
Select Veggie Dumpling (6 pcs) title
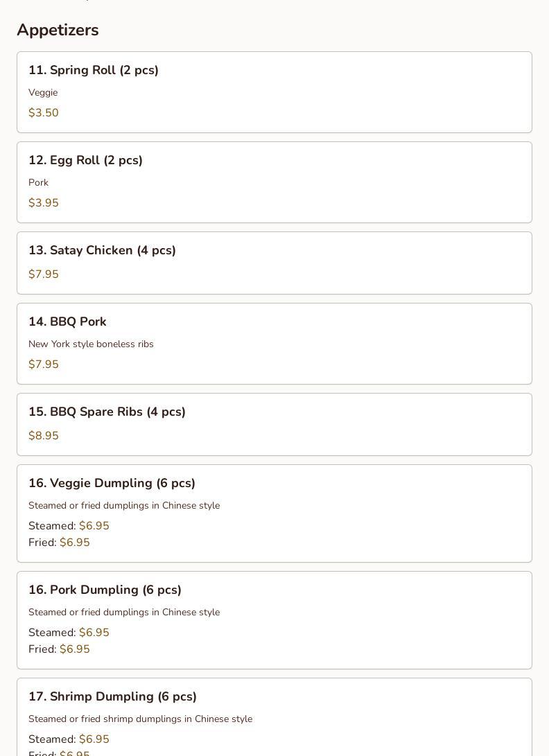point(112,483)
